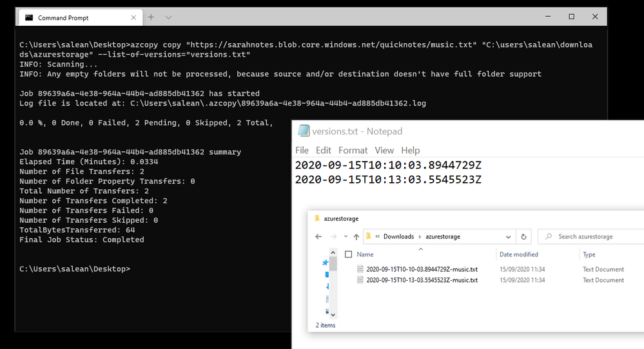Open the Notepad File menu

coord(302,151)
